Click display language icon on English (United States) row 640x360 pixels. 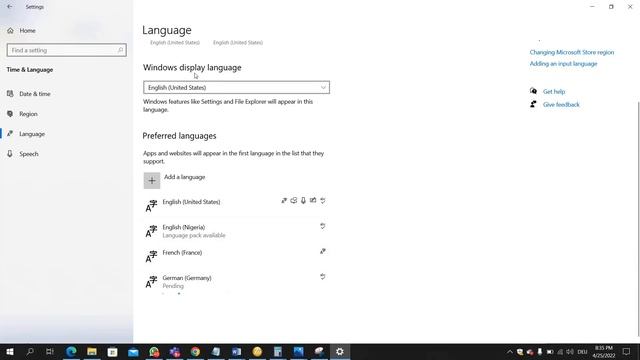point(284,200)
